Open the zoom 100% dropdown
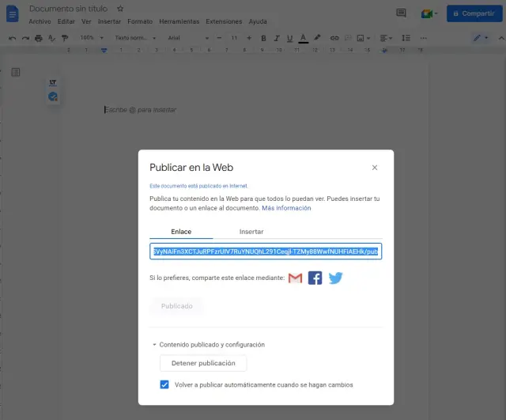The width and height of the screenshot is (506, 420). coord(90,37)
